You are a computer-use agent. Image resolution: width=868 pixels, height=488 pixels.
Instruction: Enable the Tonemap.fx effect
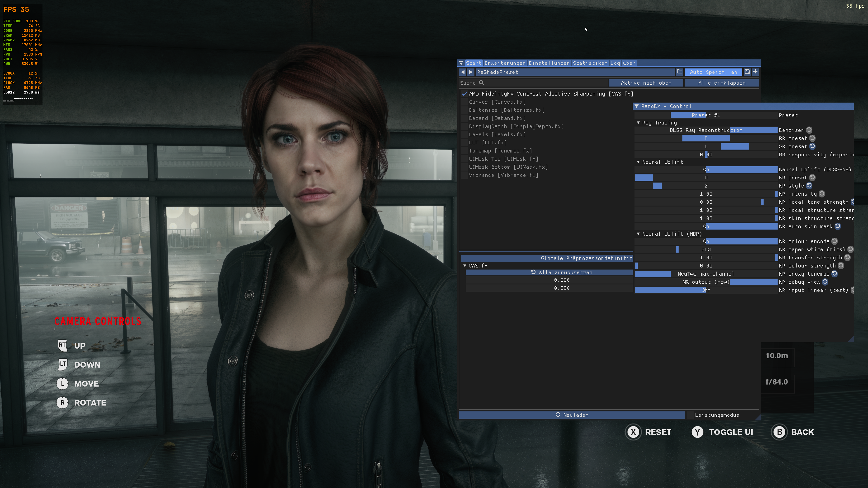click(464, 150)
